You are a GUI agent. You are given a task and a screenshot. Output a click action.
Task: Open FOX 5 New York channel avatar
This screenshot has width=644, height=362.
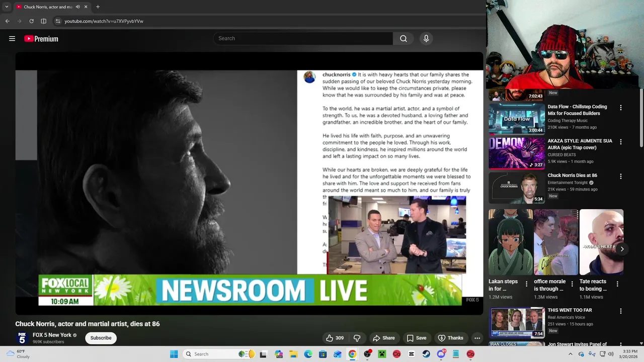tap(22, 338)
